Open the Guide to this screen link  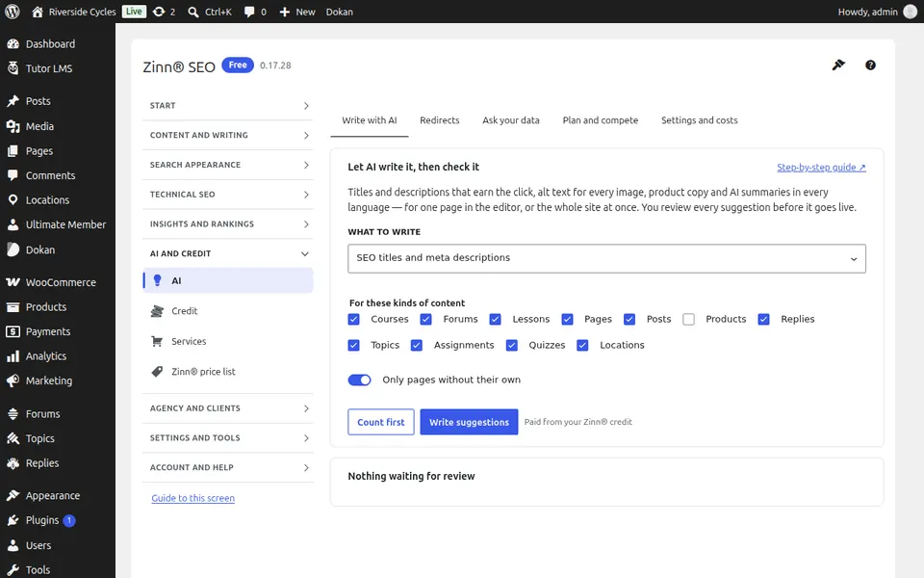(192, 498)
